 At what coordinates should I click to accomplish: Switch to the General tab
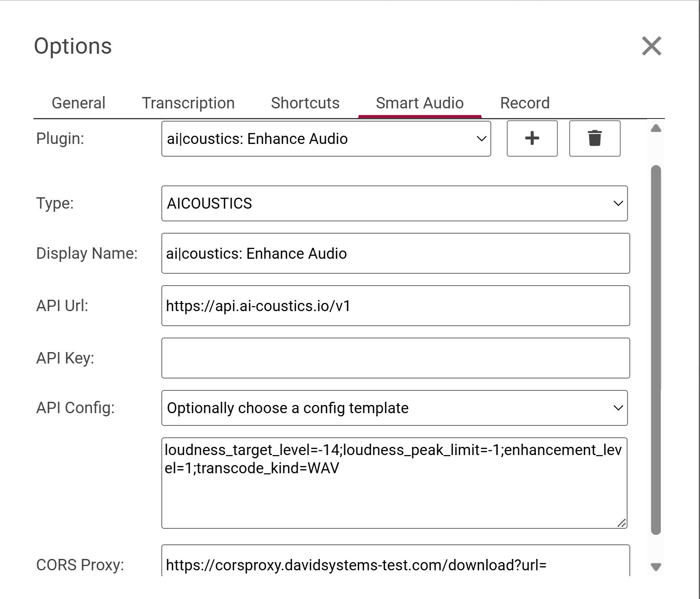[x=78, y=103]
